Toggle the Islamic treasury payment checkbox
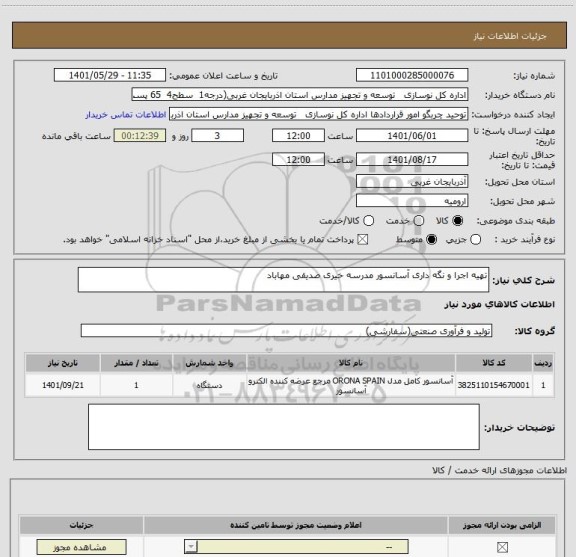This screenshot has height=557, width=576. click(x=363, y=240)
